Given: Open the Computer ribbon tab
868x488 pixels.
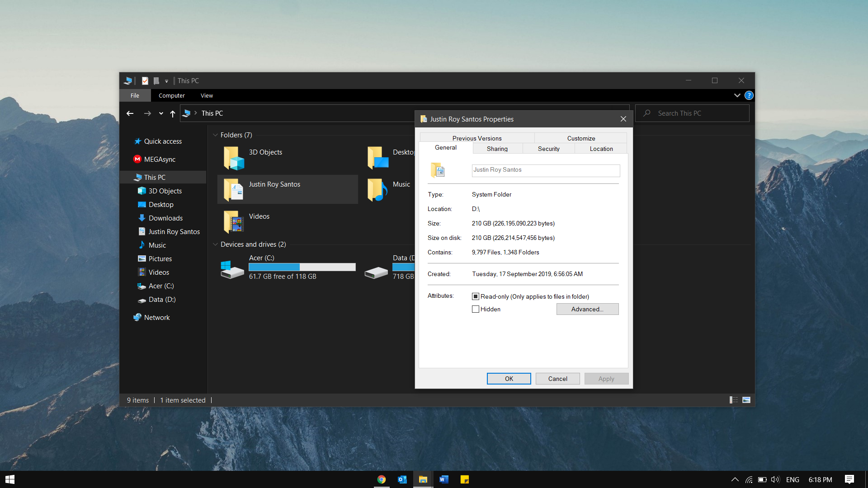Looking at the screenshot, I should coord(171,95).
